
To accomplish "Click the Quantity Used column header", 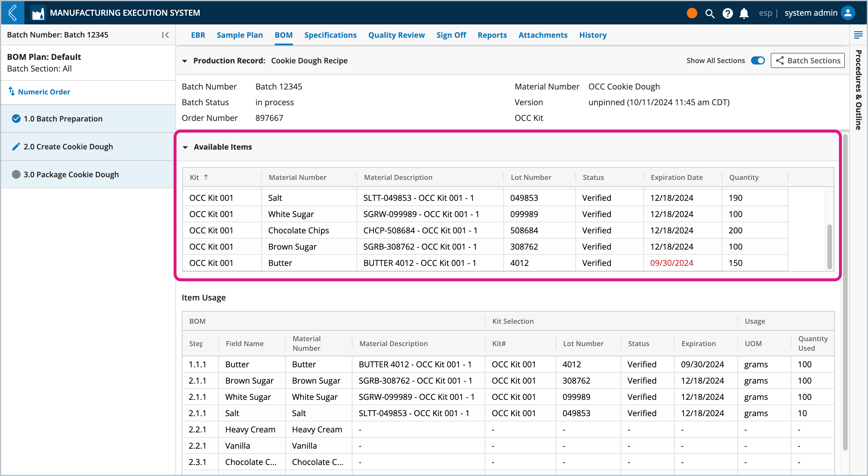I will (812, 343).
